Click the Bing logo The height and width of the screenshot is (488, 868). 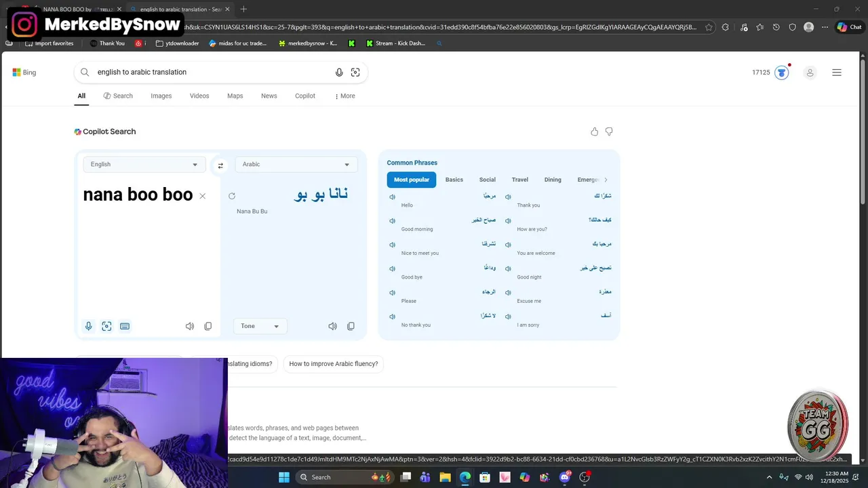coord(24,73)
